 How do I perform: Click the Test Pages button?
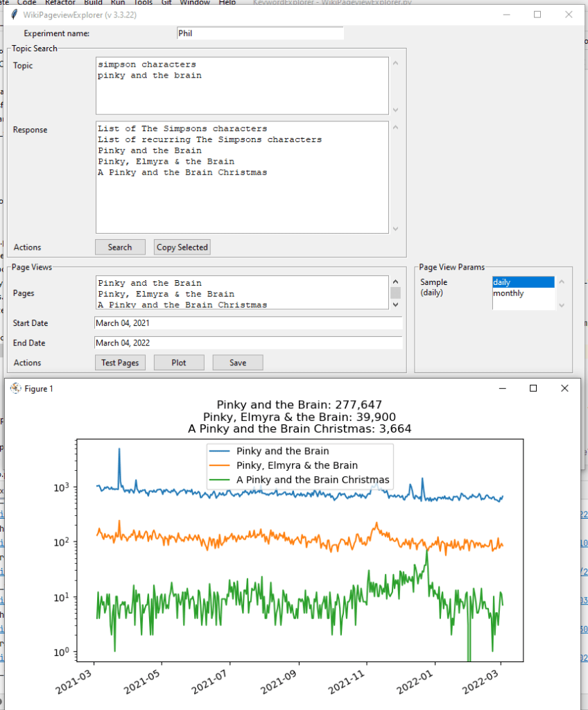point(120,363)
